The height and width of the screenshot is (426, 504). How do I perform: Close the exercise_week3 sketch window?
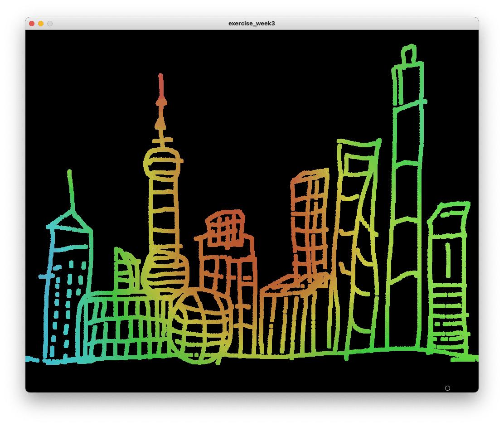click(x=31, y=23)
